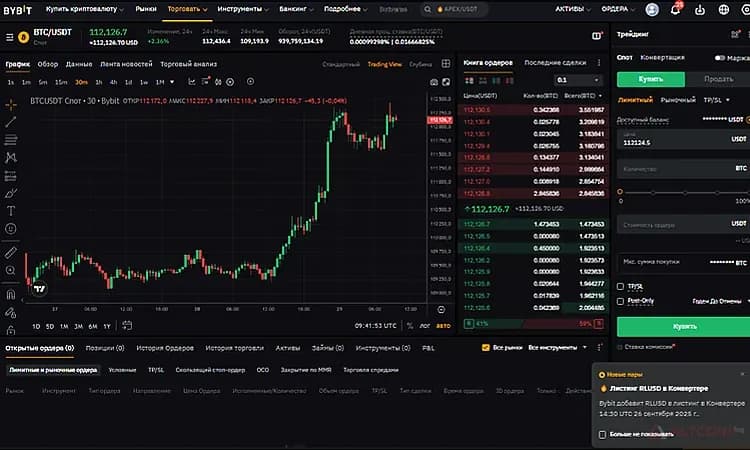Show both bids and asks order book view
The image size is (750, 450).
469,80
